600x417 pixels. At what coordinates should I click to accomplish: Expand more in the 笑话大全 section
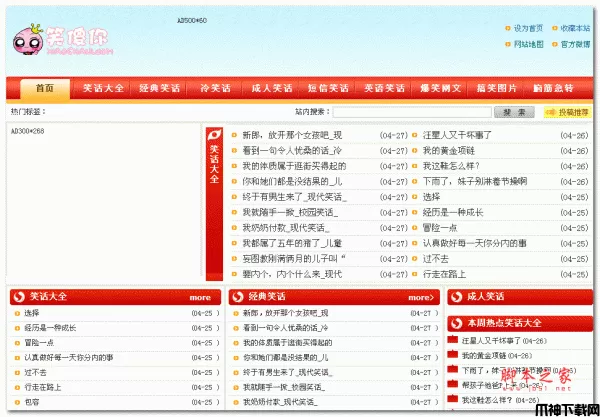tap(200, 297)
